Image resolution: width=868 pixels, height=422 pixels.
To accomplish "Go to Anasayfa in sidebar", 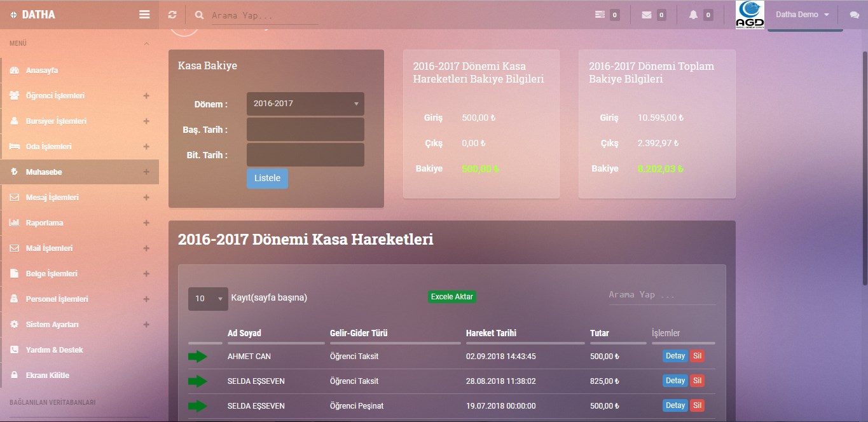I will tap(42, 71).
